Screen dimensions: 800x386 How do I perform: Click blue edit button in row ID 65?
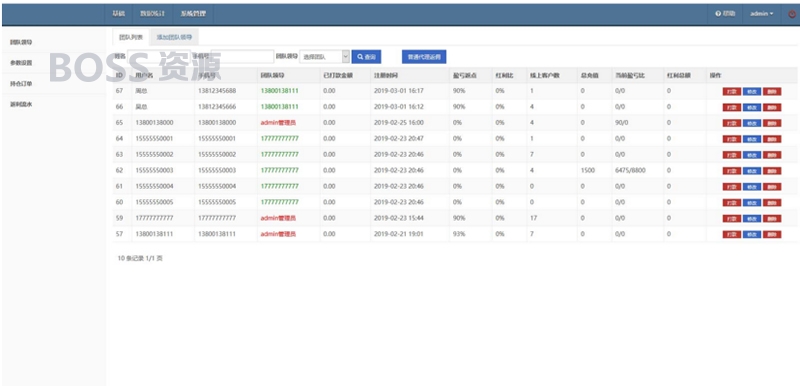click(752, 123)
